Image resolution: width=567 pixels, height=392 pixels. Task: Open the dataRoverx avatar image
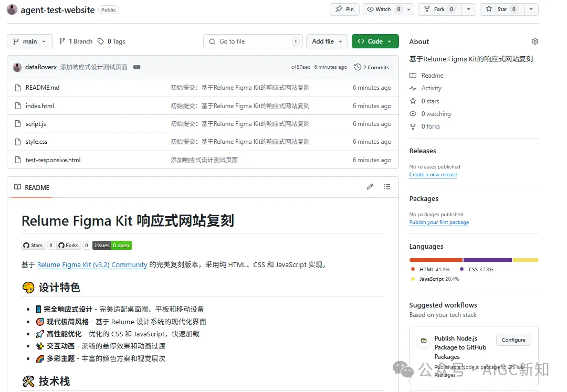pos(17,67)
